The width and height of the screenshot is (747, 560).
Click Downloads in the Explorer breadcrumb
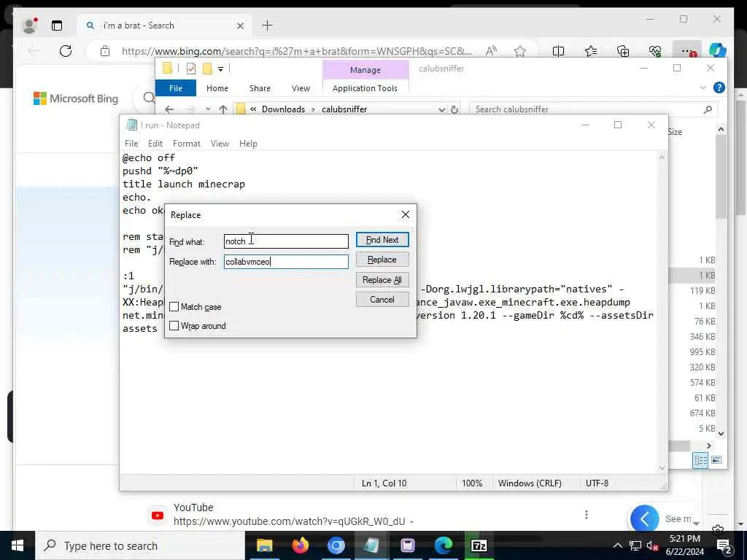coord(284,109)
